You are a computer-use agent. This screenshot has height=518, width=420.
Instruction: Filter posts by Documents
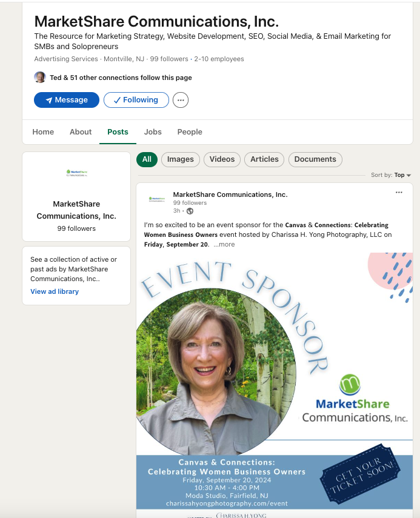pos(315,159)
